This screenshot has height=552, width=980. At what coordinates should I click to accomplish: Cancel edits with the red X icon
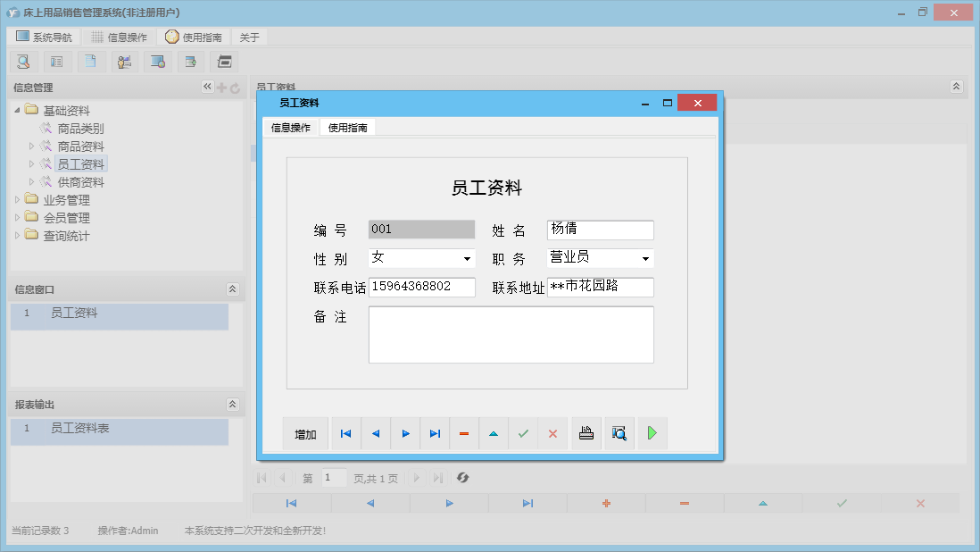click(x=552, y=433)
